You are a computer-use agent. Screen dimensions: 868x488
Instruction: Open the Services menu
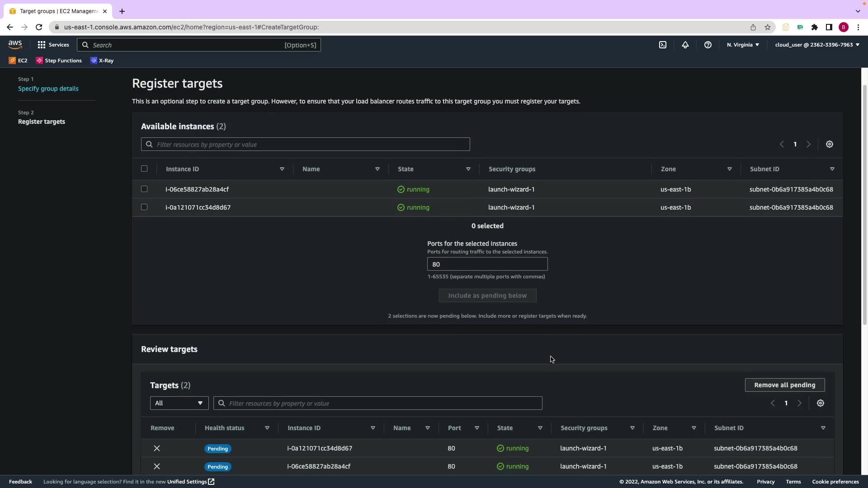pos(53,45)
